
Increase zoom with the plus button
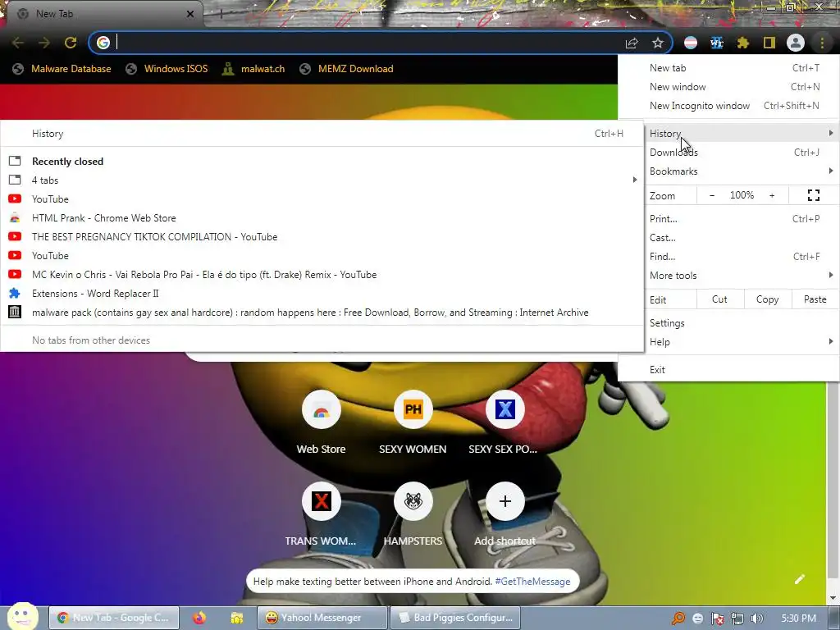pyautogui.click(x=772, y=195)
